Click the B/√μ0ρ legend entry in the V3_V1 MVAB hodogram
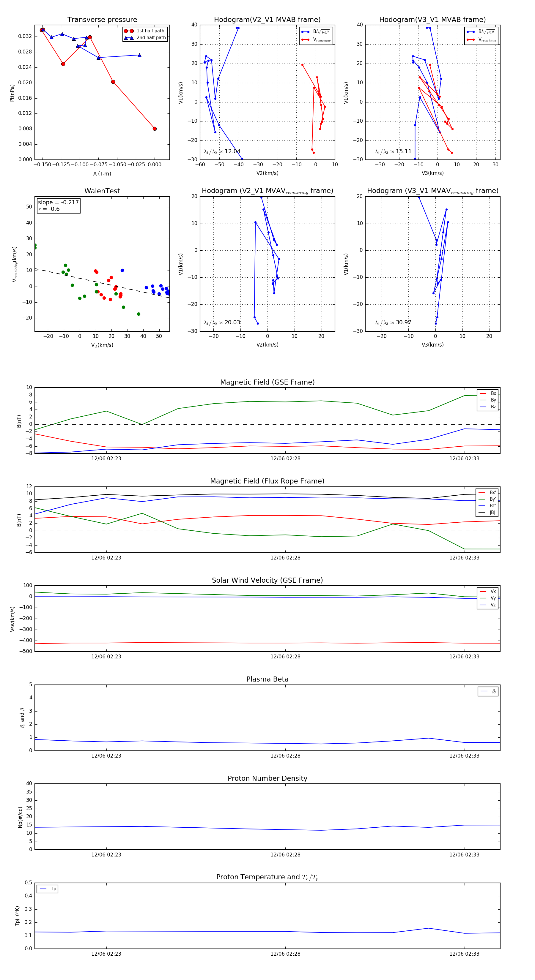 click(x=481, y=31)
